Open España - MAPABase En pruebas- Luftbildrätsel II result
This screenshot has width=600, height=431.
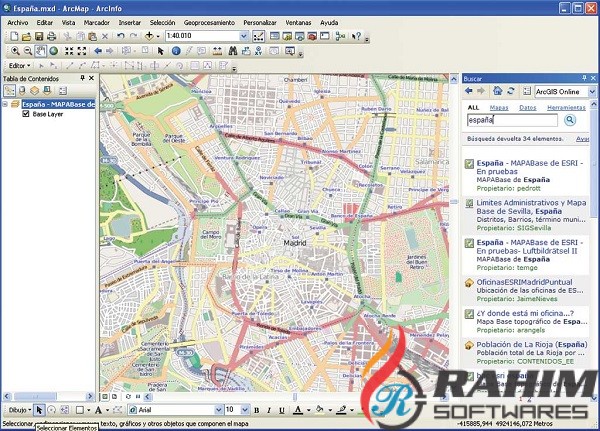click(x=530, y=247)
